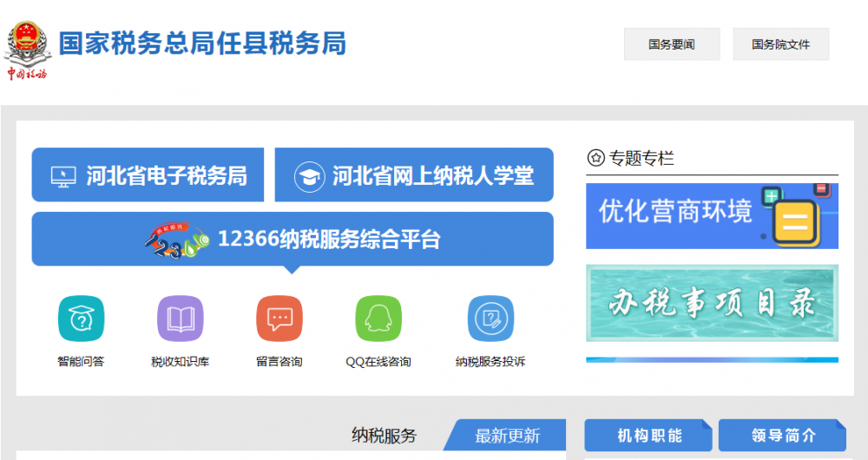
Task: Switch to the 最新更新 tab
Action: [508, 436]
